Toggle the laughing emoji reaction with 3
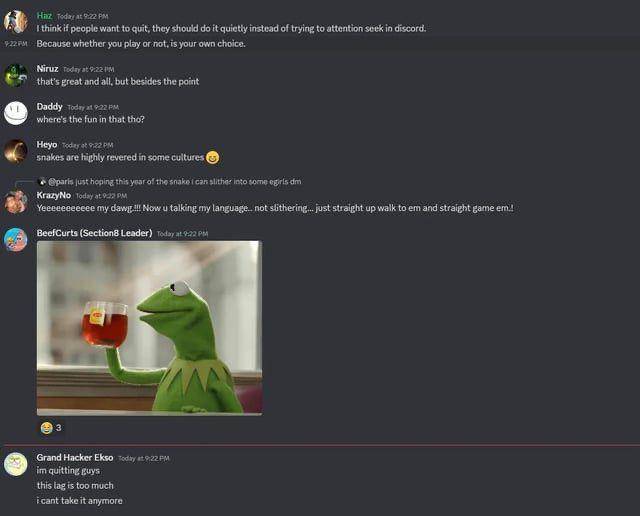This screenshot has width=640, height=516. tap(51, 427)
